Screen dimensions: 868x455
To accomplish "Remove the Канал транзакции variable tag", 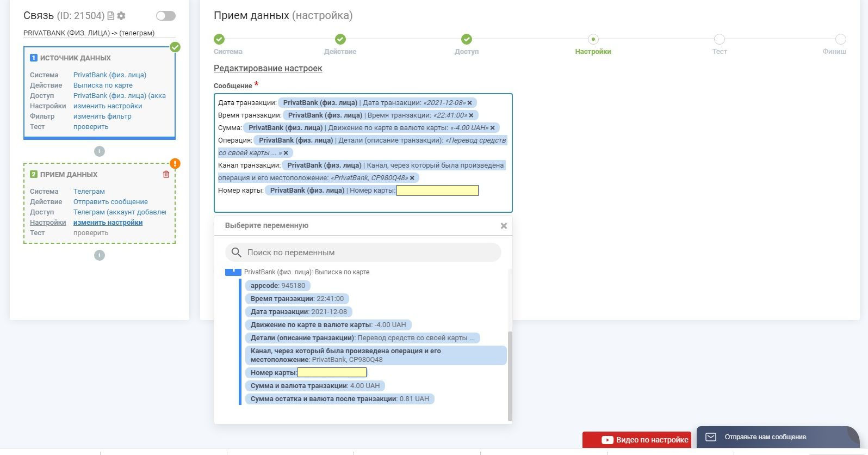I will pos(412,178).
